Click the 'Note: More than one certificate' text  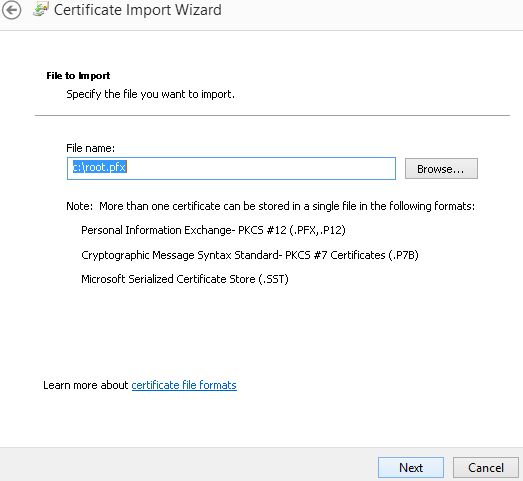tap(270, 206)
